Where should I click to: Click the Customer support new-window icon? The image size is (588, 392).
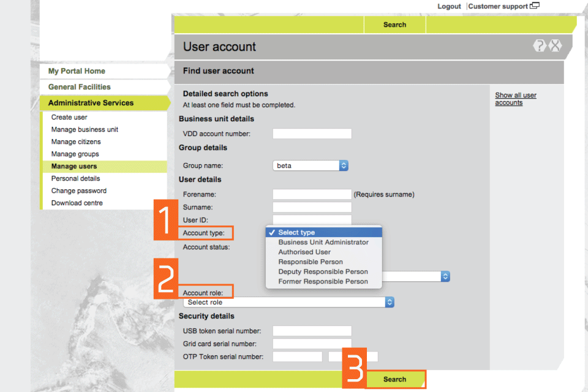pos(535,6)
